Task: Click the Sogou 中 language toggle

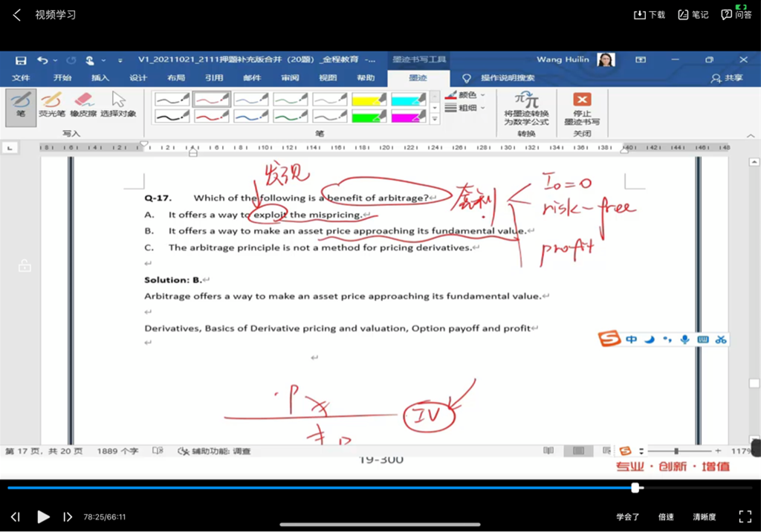Action: click(x=632, y=340)
